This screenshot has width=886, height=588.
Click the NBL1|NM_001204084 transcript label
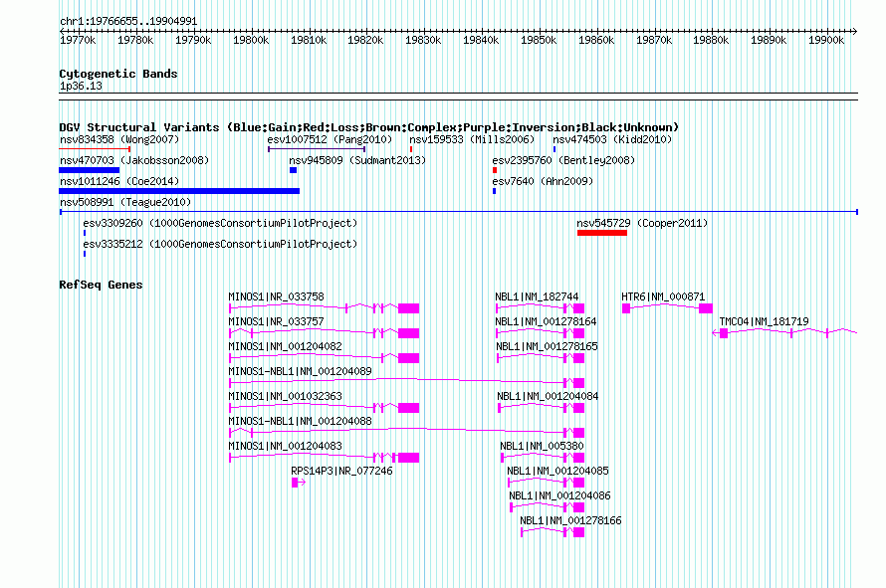point(548,396)
